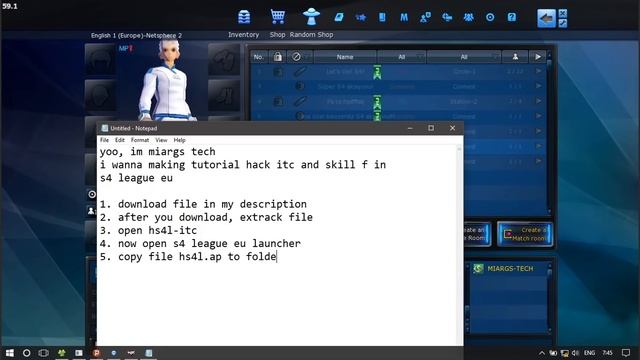Open the volume control in tray
Image resolution: width=640 pixels, height=360 pixels.
click(576, 353)
